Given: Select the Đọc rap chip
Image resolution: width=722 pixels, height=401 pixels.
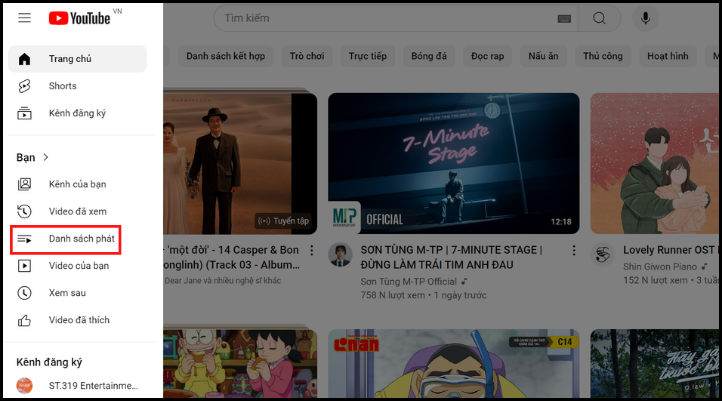Looking at the screenshot, I should point(488,56).
